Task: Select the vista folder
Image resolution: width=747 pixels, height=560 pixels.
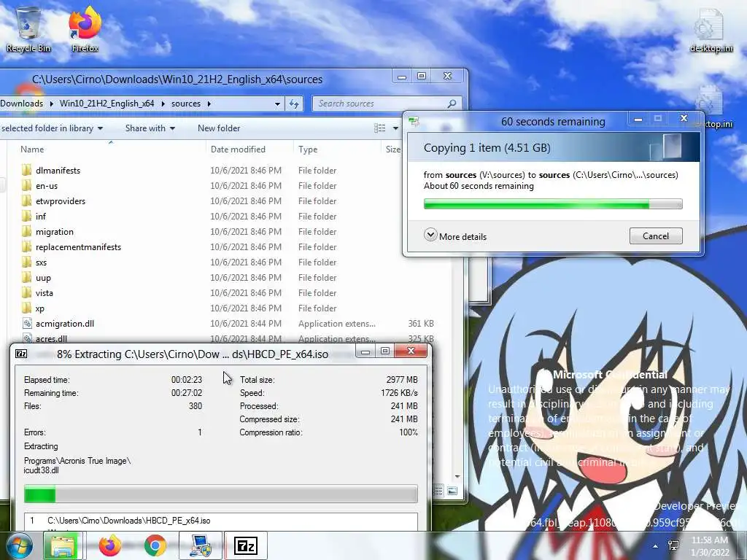Action: 44,293
